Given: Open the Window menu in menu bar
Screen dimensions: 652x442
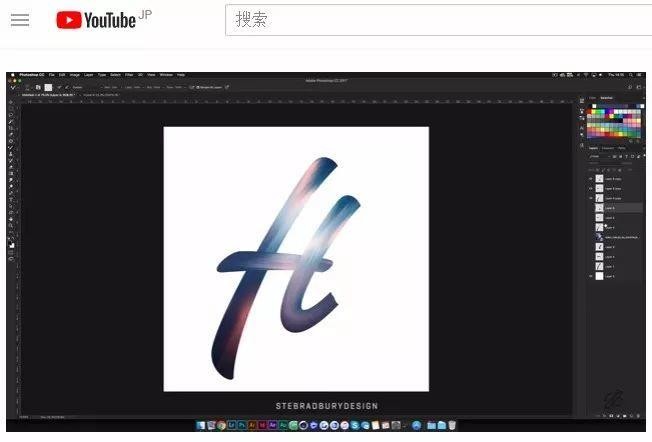Looking at the screenshot, I should [x=166, y=75].
